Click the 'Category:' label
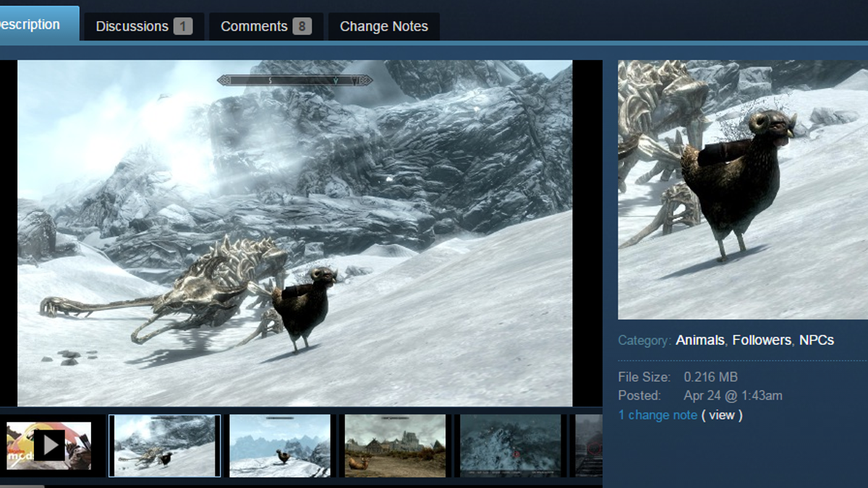868x488 pixels. (644, 340)
